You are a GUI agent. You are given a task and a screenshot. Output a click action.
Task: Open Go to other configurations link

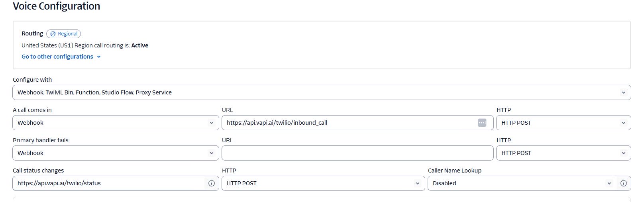click(57, 57)
